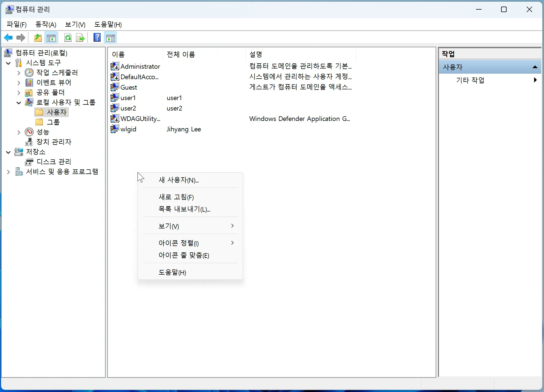Click the DefaultAccount description text
Viewport: 544px width, 392px height.
tap(300, 77)
